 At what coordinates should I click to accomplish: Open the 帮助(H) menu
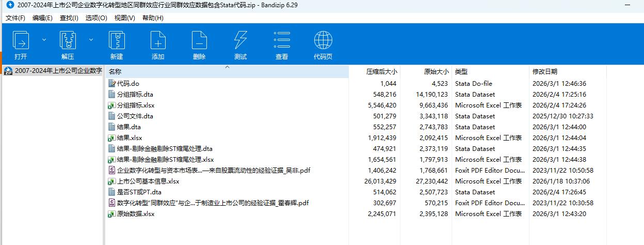pyautogui.click(x=153, y=18)
